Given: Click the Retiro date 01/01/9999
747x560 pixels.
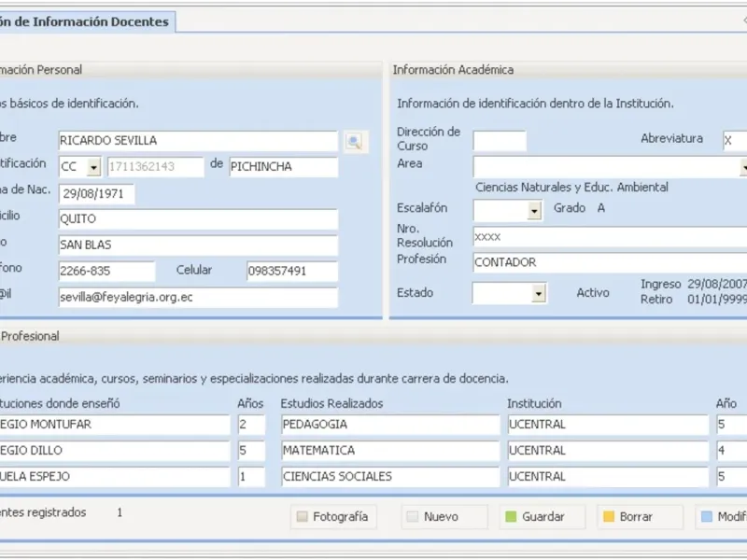Looking at the screenshot, I should click(x=717, y=300).
